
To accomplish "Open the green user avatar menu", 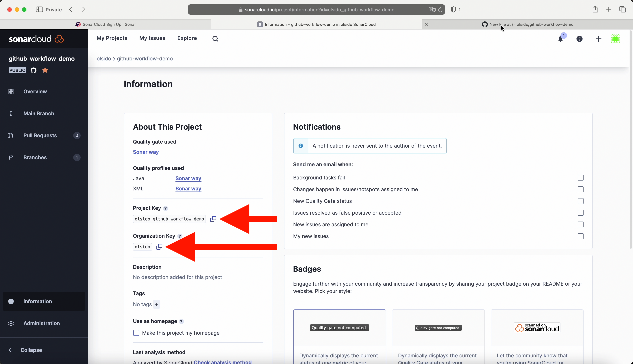I will click(x=615, y=39).
